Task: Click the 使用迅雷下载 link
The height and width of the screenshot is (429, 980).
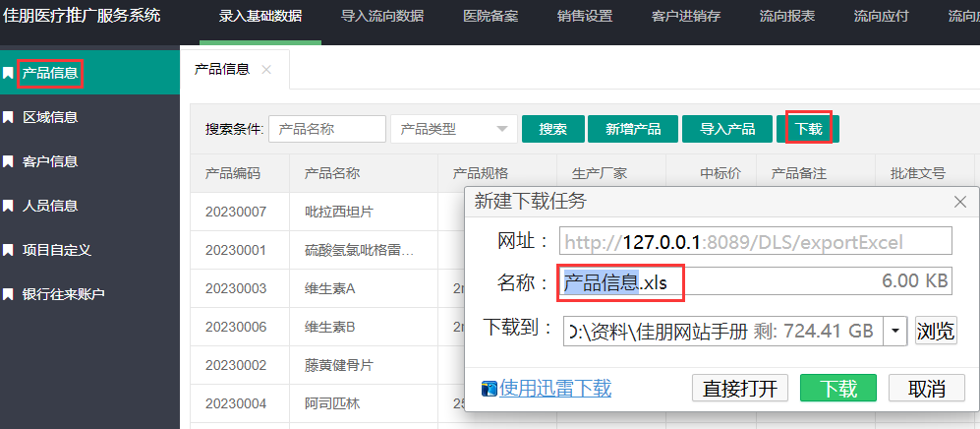Action: coord(555,389)
